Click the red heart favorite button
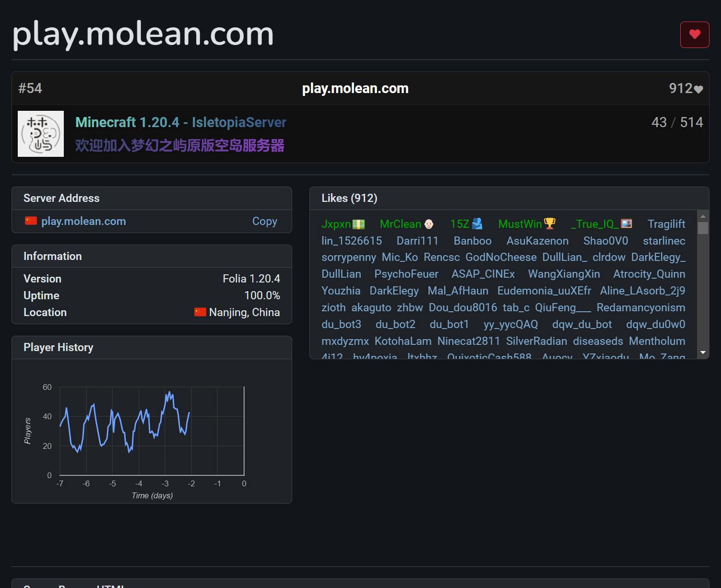Viewport: 721px width, 588px height. click(695, 35)
